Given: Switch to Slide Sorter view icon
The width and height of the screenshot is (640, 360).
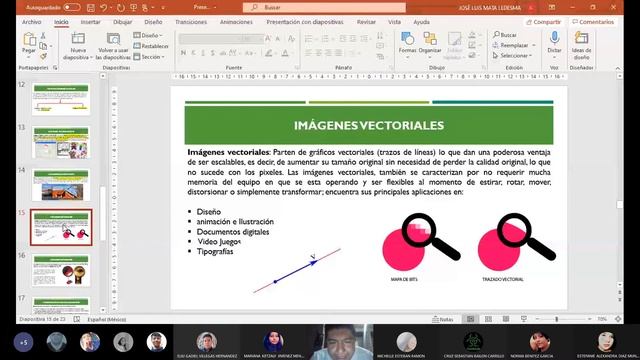Looking at the screenshot, I should coord(488,319).
